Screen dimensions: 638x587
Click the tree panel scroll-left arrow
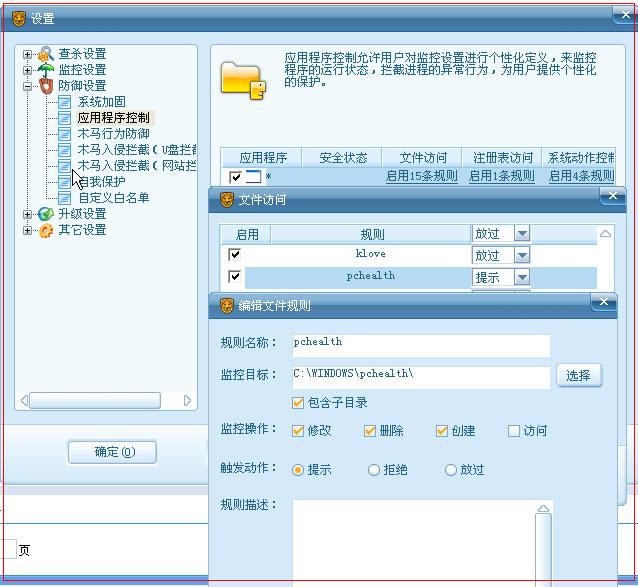click(x=24, y=401)
